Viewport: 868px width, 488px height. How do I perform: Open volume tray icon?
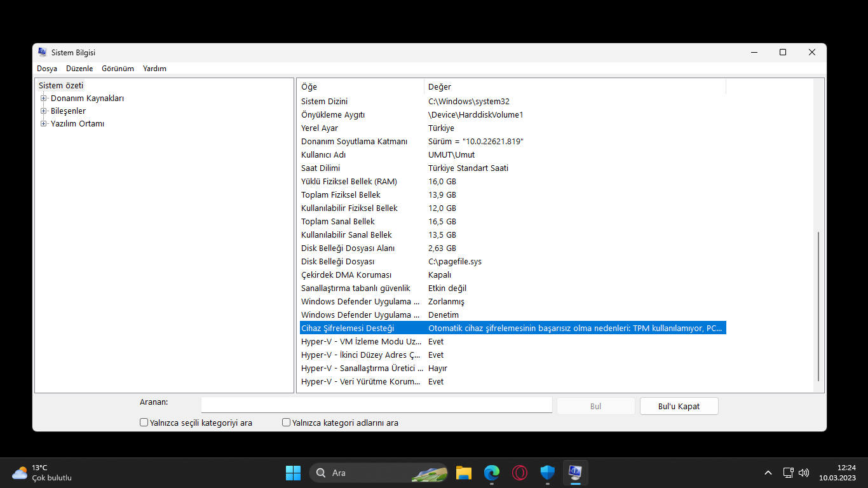[x=804, y=473]
